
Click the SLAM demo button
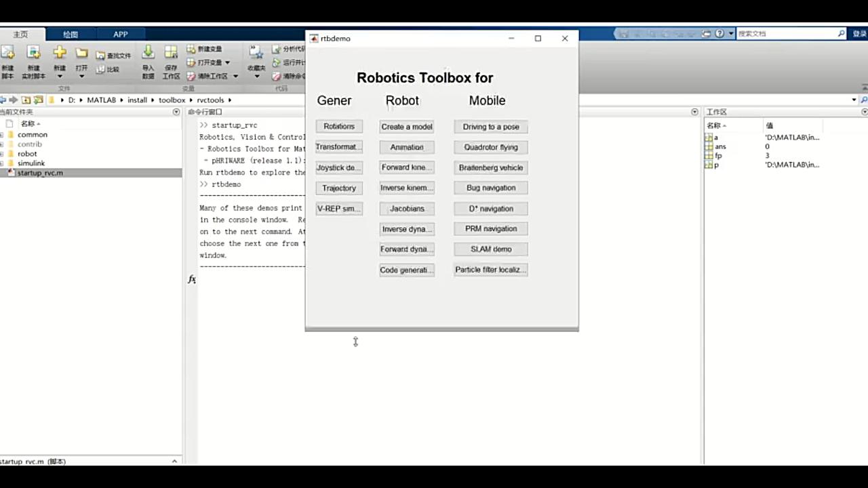coord(491,249)
